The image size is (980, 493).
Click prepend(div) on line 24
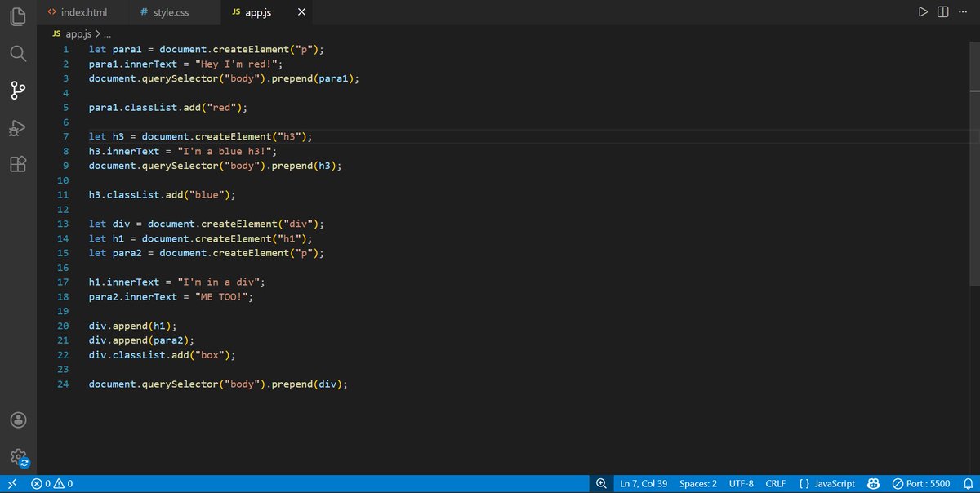click(305, 384)
